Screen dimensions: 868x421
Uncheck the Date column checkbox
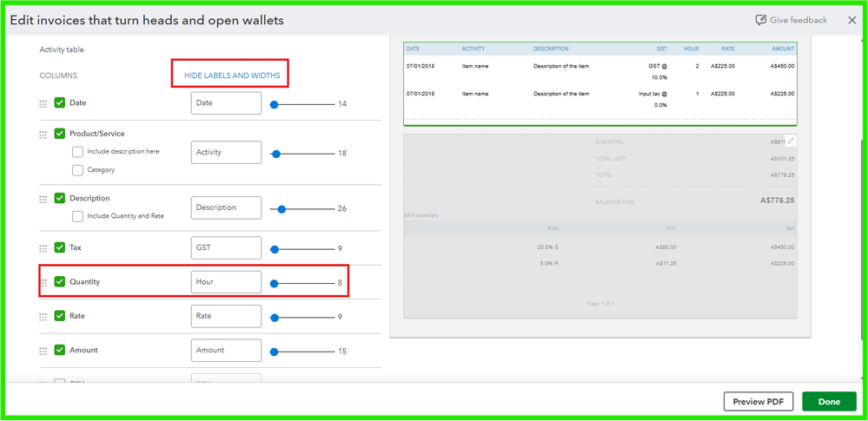click(60, 103)
